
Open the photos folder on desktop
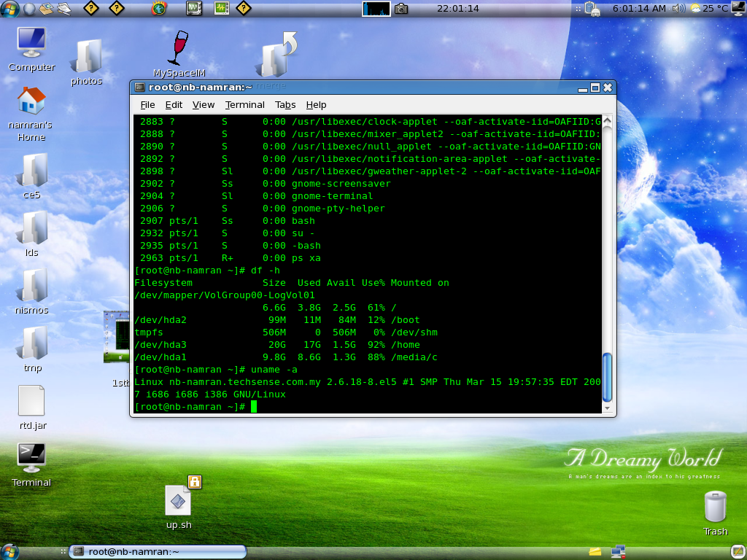86,58
